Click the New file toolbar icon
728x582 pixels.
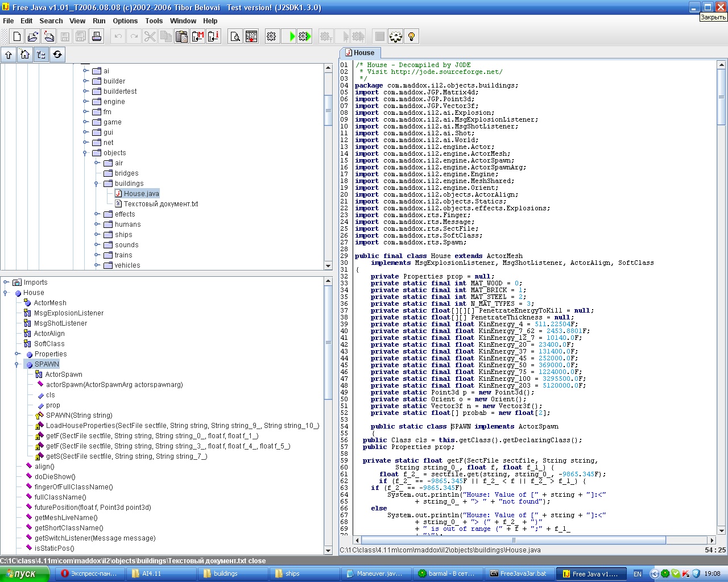pos(17,36)
